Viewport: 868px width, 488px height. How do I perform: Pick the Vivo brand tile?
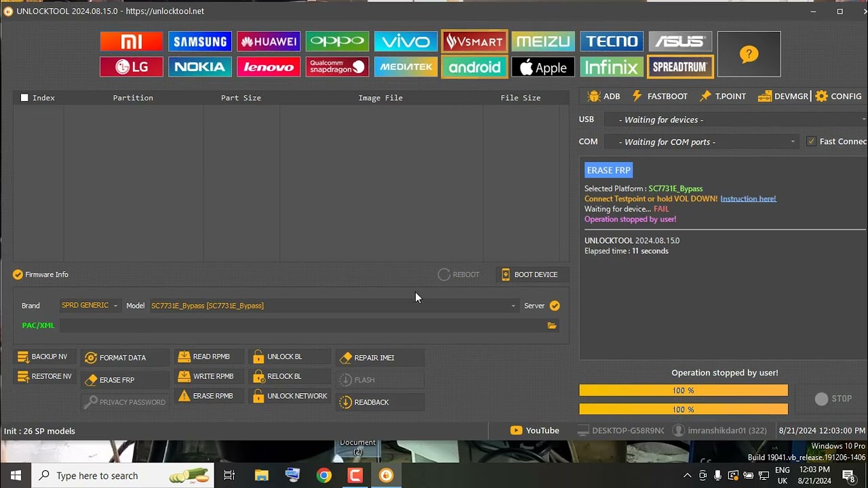click(x=406, y=41)
